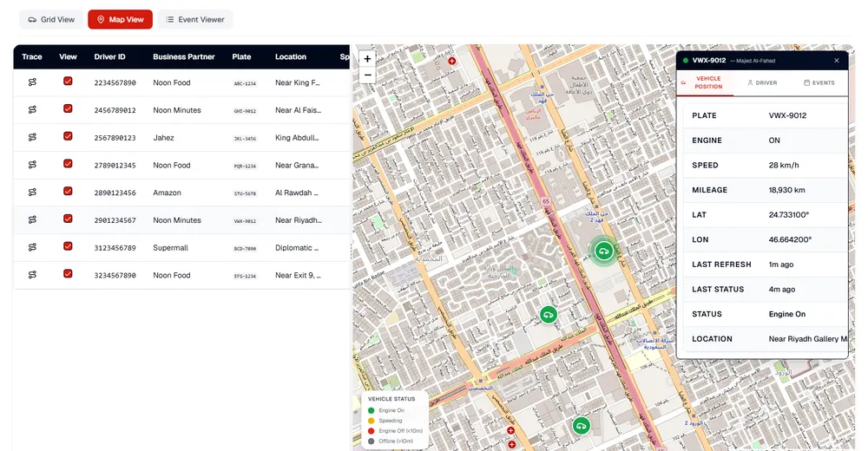Click the red Engine Off legend dot
Image resolution: width=868 pixels, height=451 pixels.
[x=372, y=430]
